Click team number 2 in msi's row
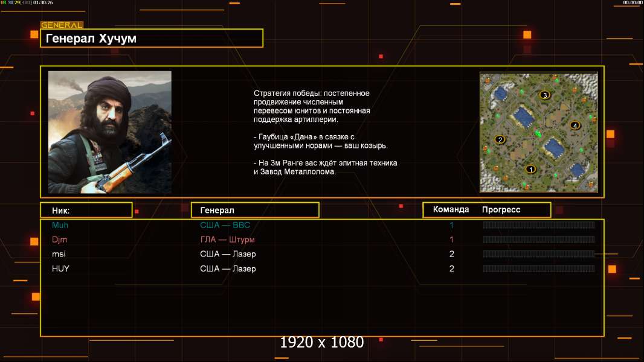This screenshot has height=362, width=644. coord(452,254)
